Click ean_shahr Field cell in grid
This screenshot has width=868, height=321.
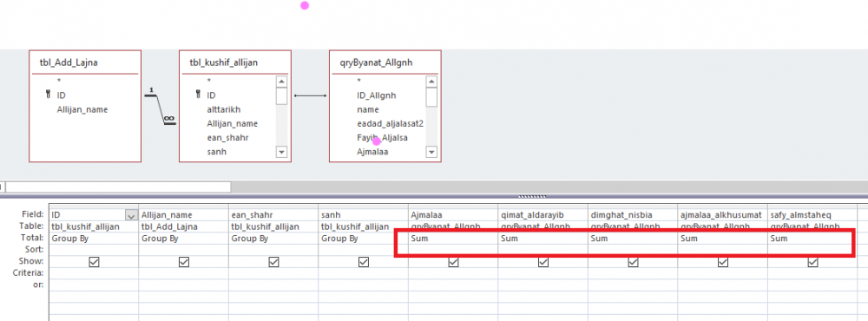(x=273, y=215)
